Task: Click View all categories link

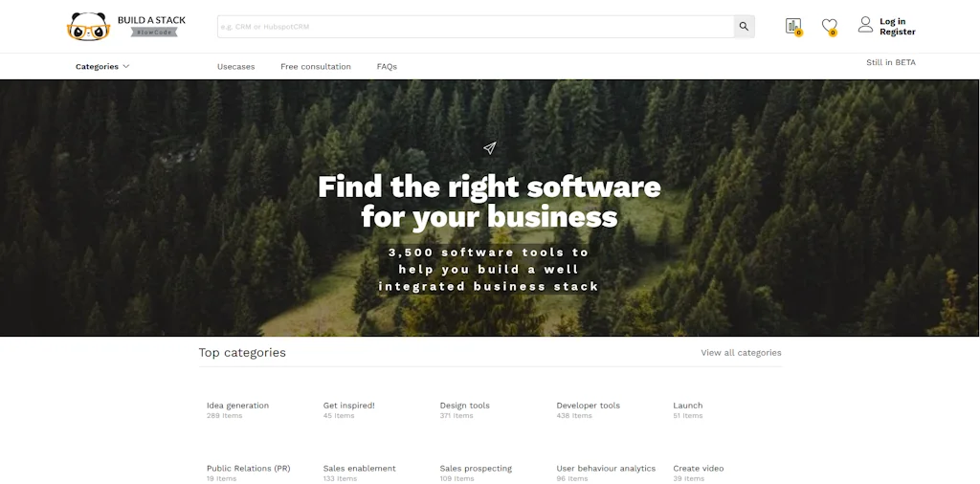Action: (741, 352)
